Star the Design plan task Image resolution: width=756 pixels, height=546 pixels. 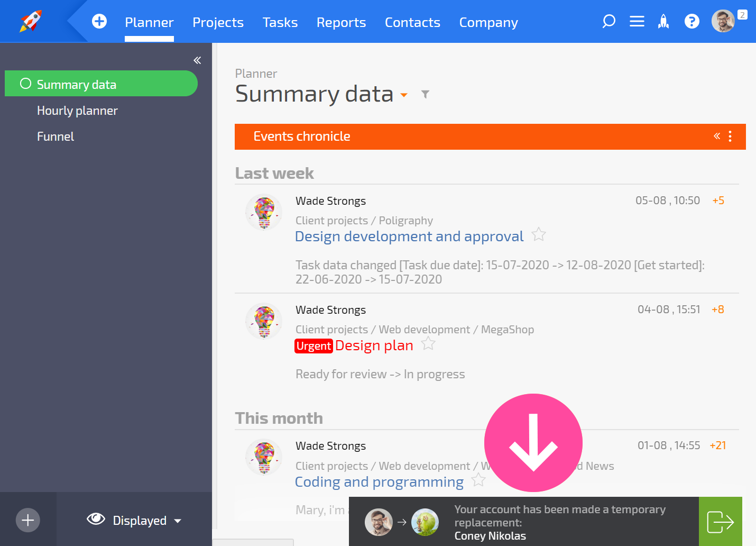(x=428, y=344)
